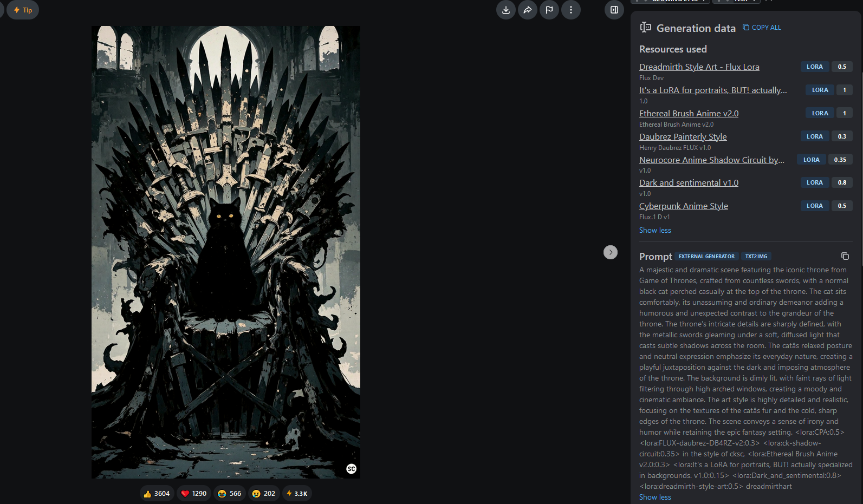
Task: Collapse resources list with Show less
Action: click(x=655, y=230)
